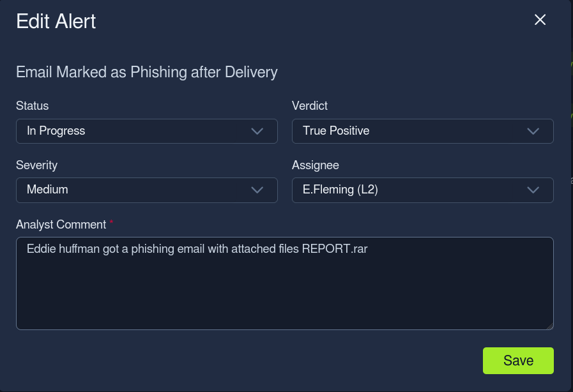Click the Assignee field label

point(316,165)
